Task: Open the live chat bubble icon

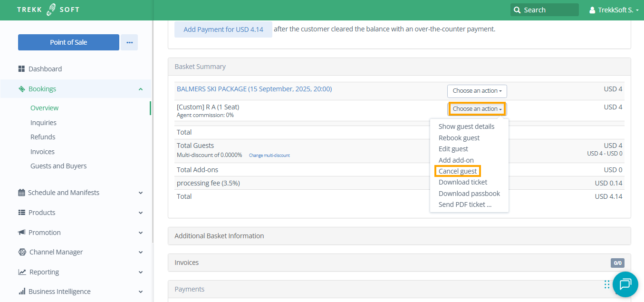Action: click(x=625, y=284)
